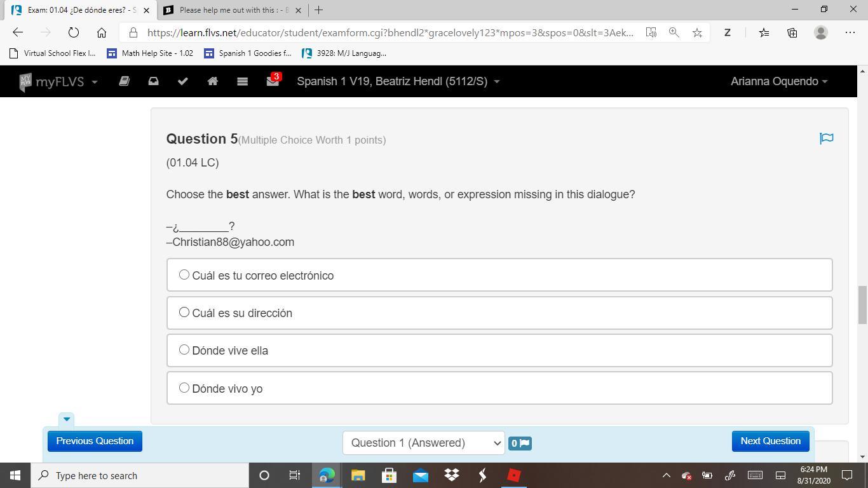Open Cortana circle icon
The image size is (868, 488).
[x=264, y=475]
